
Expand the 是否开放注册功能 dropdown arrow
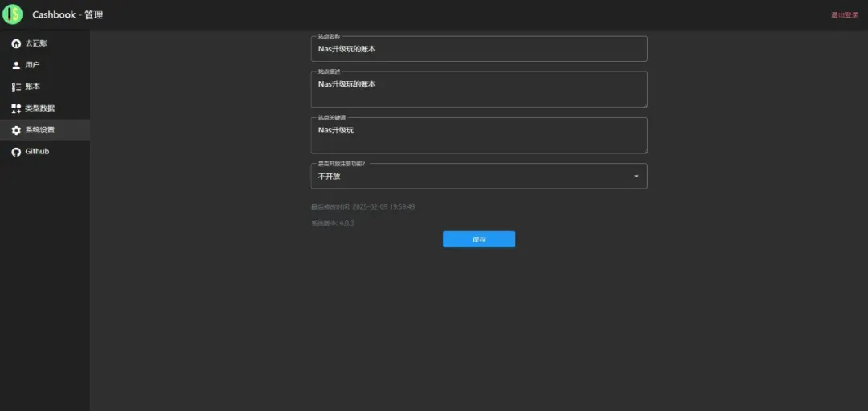637,177
